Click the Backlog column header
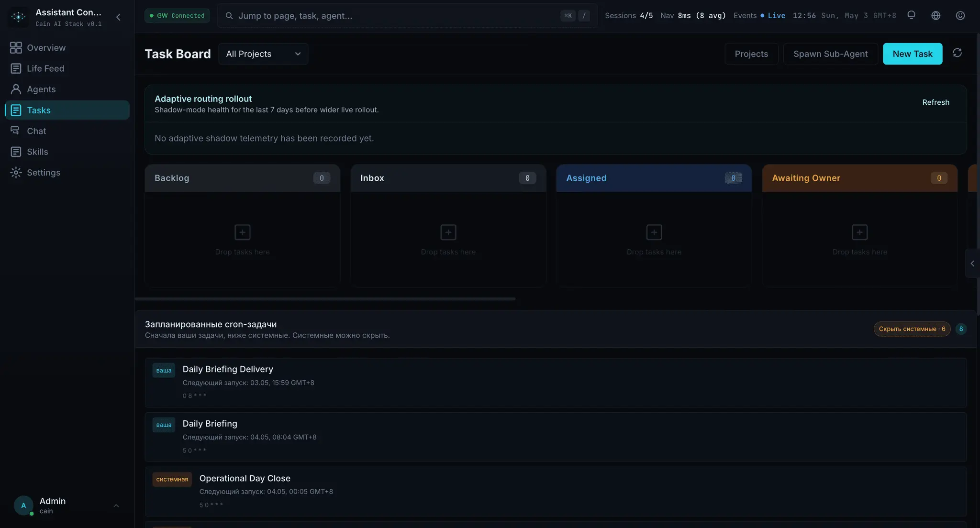Screen dimensions: 980x528 pos(243,178)
